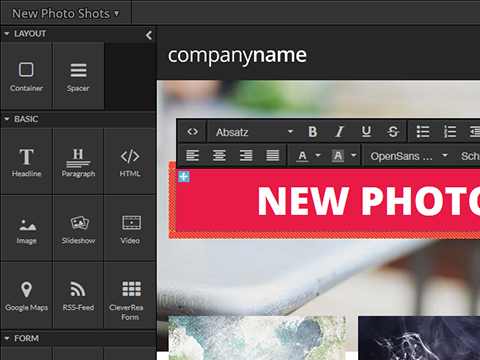Screen dimensions: 480x360
Task: Collapse the BASIC section header
Action: (7, 119)
